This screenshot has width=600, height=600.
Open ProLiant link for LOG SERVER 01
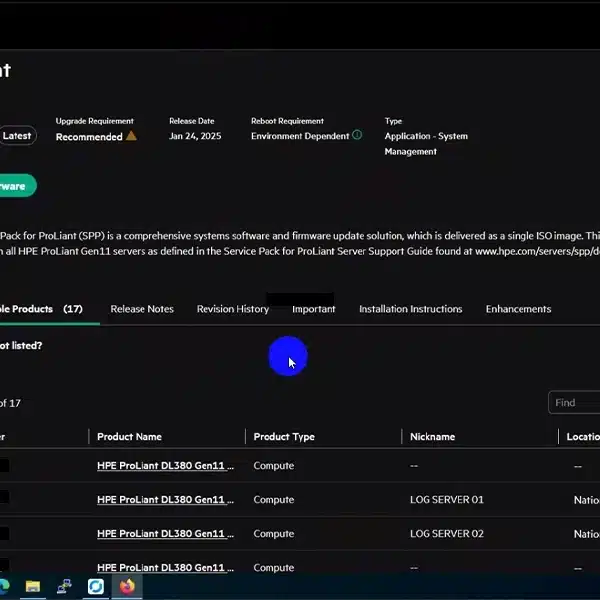pyautogui.click(x=166, y=500)
